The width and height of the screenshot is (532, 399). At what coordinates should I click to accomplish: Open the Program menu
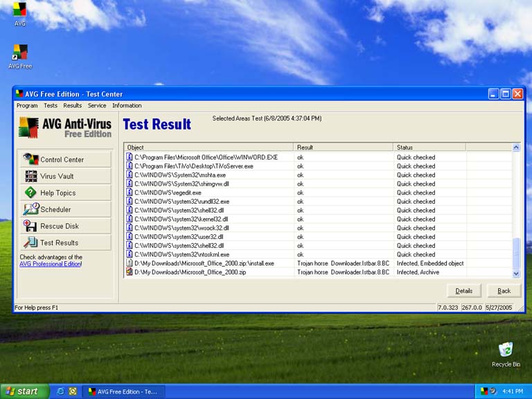[x=27, y=106]
